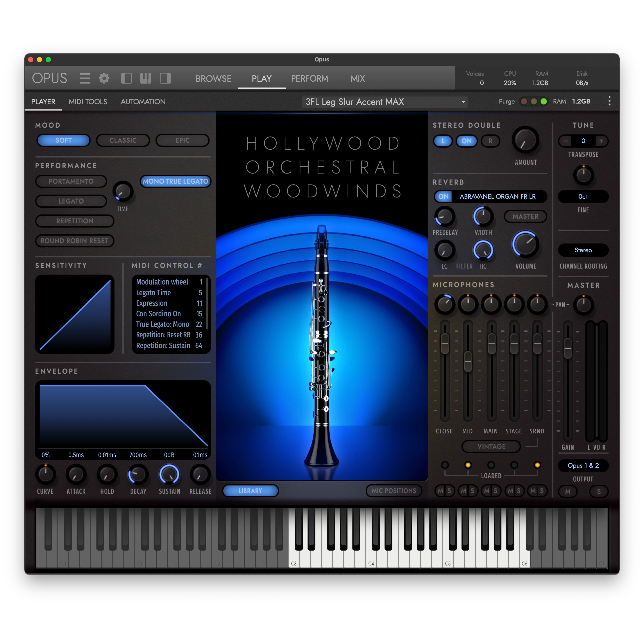Switch to the Browse tab
644x644 pixels.
213,79
